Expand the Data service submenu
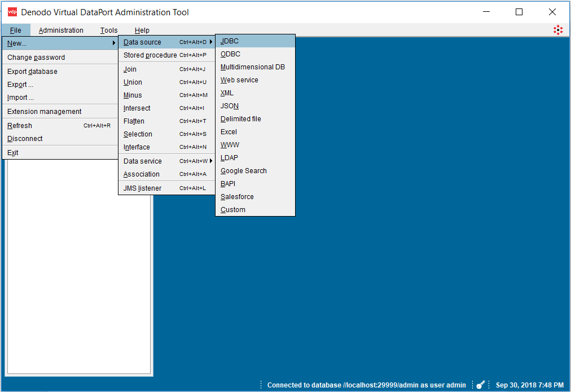 pyautogui.click(x=167, y=161)
